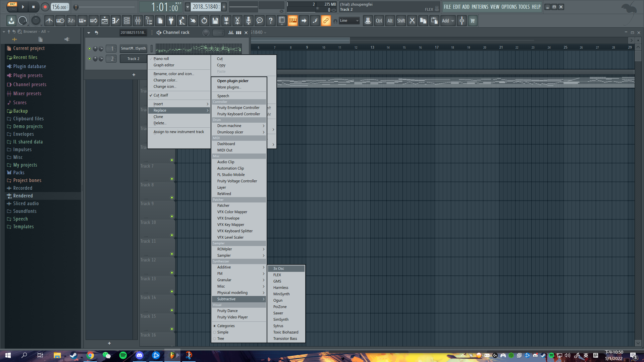Click the channel rack swing knob
This screenshot has width=644, height=362.
206,33
